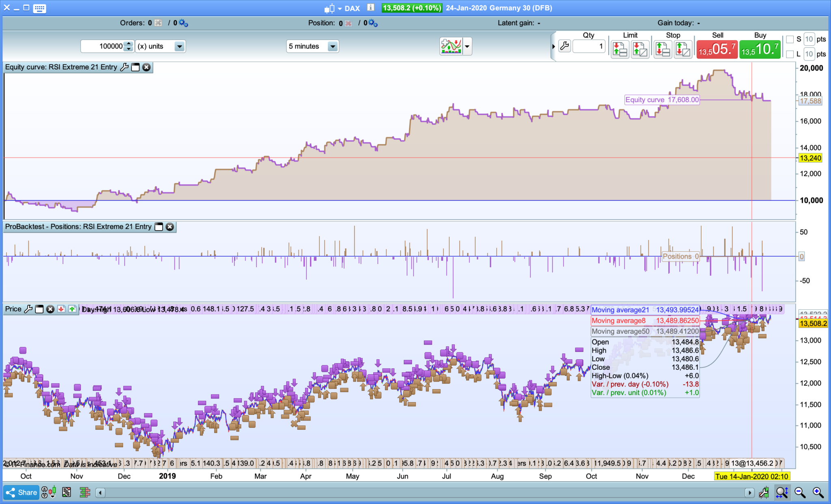Click the zoom in magnifier icon
This screenshot has height=504, width=831.
818,492
